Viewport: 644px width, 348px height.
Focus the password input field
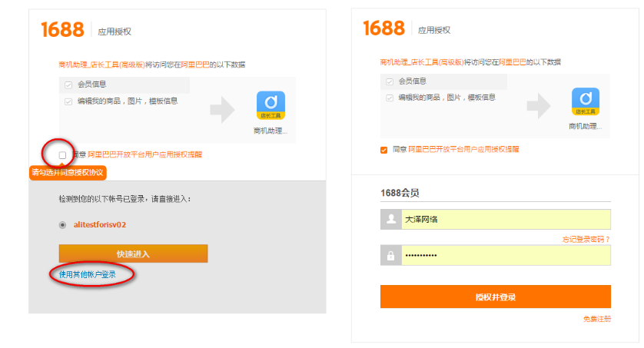(x=506, y=255)
